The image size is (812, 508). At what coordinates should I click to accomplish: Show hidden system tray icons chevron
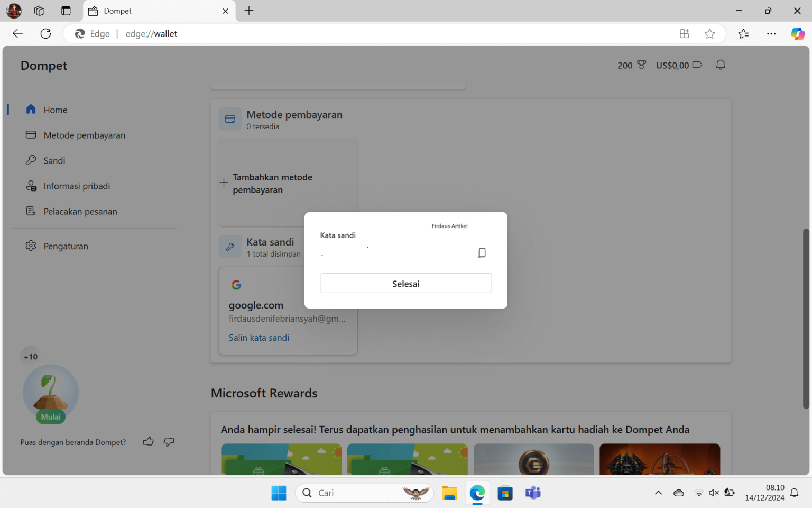coord(658,493)
